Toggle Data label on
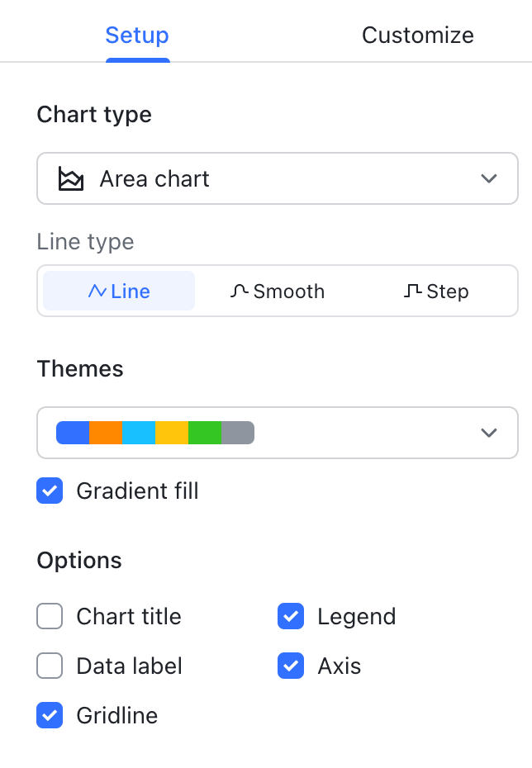The width and height of the screenshot is (532, 768). [50, 666]
